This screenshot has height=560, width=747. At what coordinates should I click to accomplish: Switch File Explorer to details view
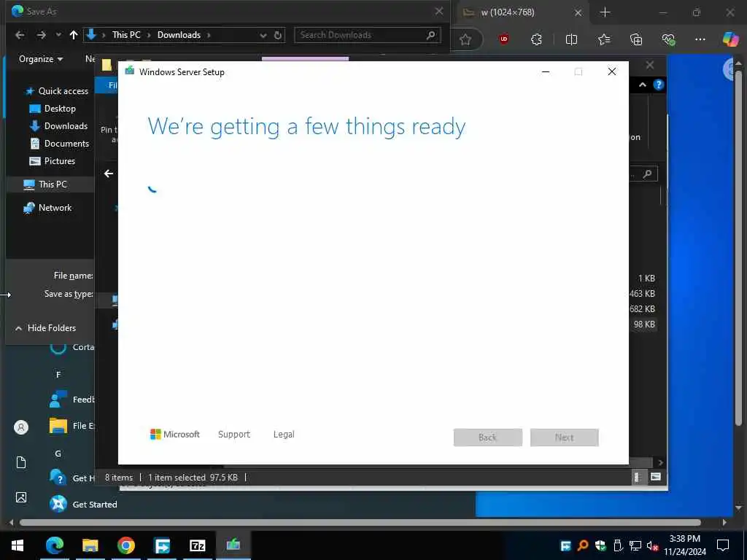click(637, 477)
